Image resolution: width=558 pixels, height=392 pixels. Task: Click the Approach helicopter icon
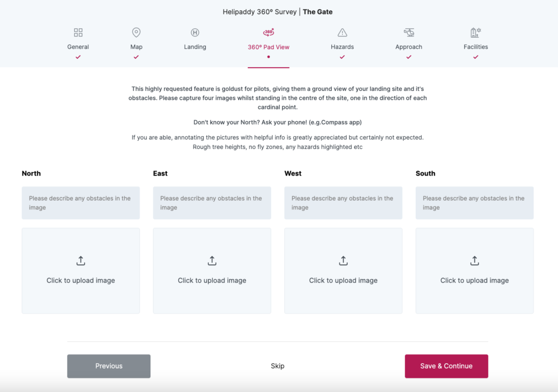tap(409, 33)
